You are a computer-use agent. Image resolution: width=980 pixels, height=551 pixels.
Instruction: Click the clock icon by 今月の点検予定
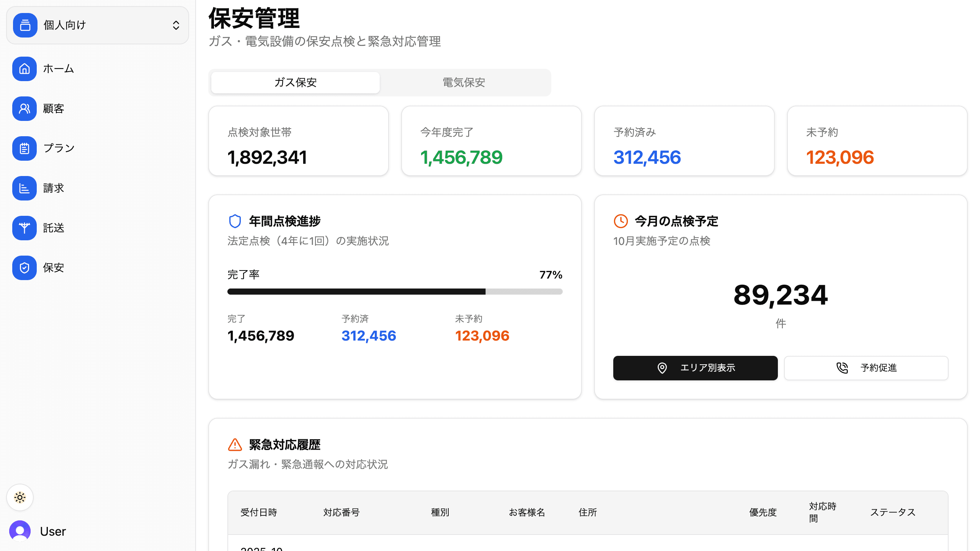tap(621, 221)
